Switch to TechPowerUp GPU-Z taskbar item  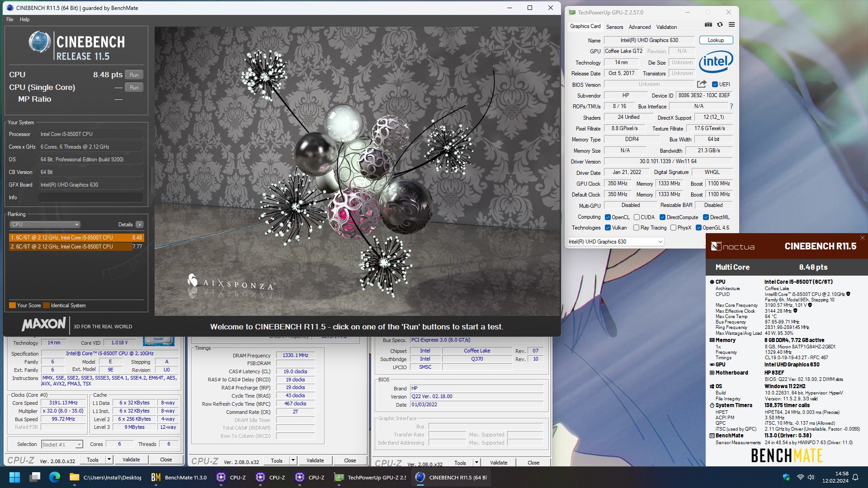(371, 477)
